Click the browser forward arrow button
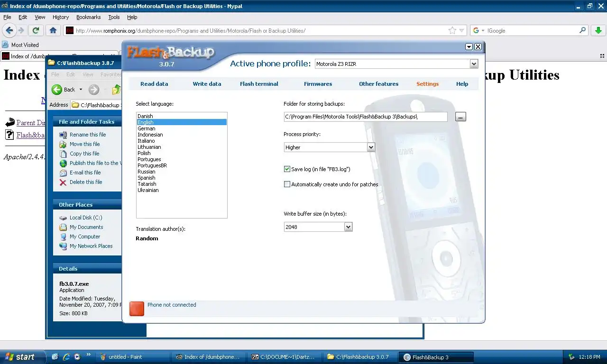The image size is (607, 364). 21,30
